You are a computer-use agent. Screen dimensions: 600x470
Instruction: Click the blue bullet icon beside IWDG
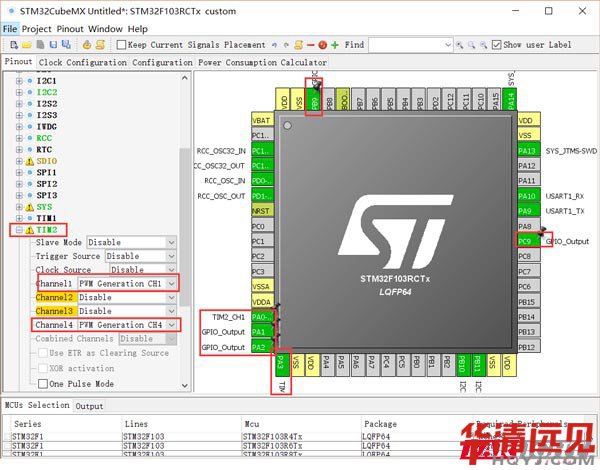tap(30, 127)
